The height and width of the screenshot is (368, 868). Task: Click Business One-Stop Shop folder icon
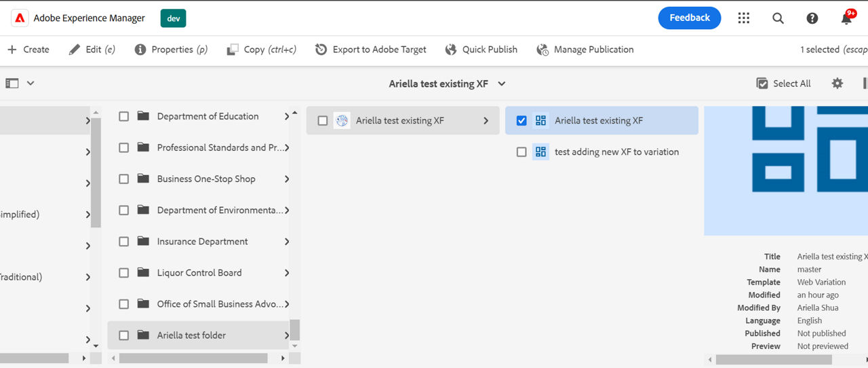tap(143, 179)
